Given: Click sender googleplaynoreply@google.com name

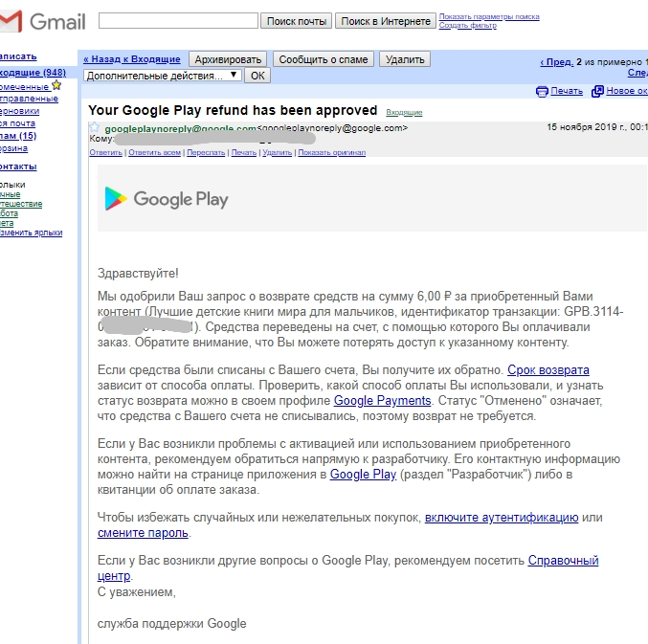Looking at the screenshot, I should pyautogui.click(x=180, y=128).
